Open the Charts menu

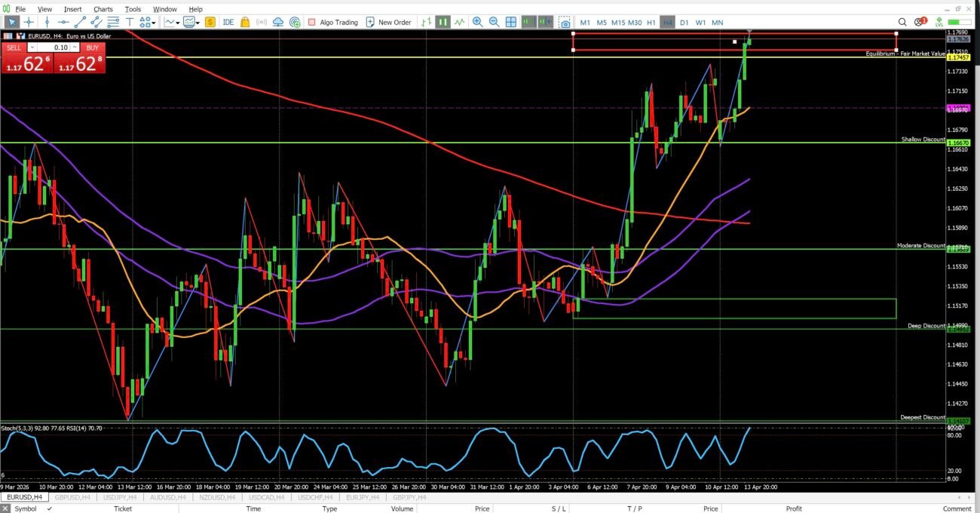click(x=103, y=9)
